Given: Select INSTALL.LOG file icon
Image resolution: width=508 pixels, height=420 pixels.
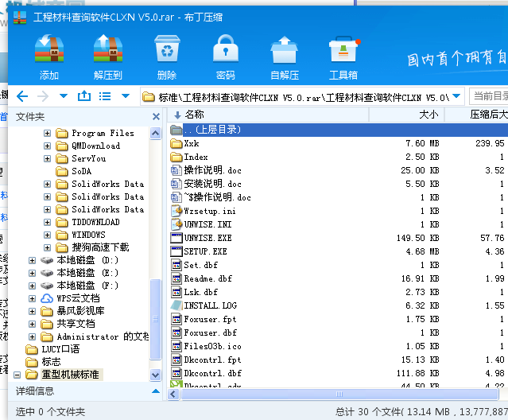Looking at the screenshot, I should click(x=176, y=305).
